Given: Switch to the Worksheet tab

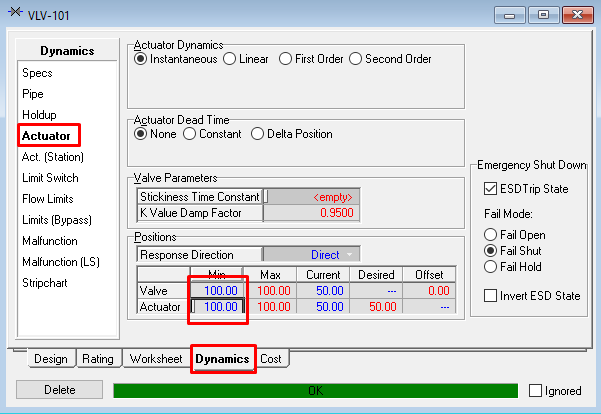Looking at the screenshot, I should point(156,359).
